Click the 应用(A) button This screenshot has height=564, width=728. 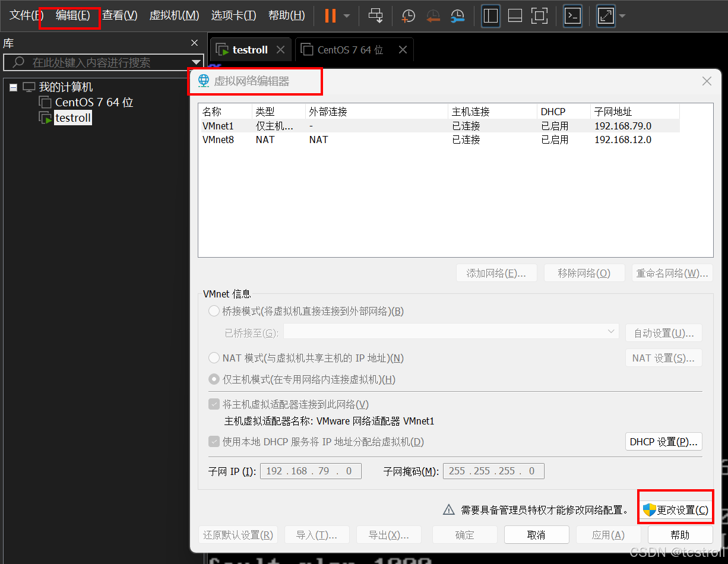[609, 535]
